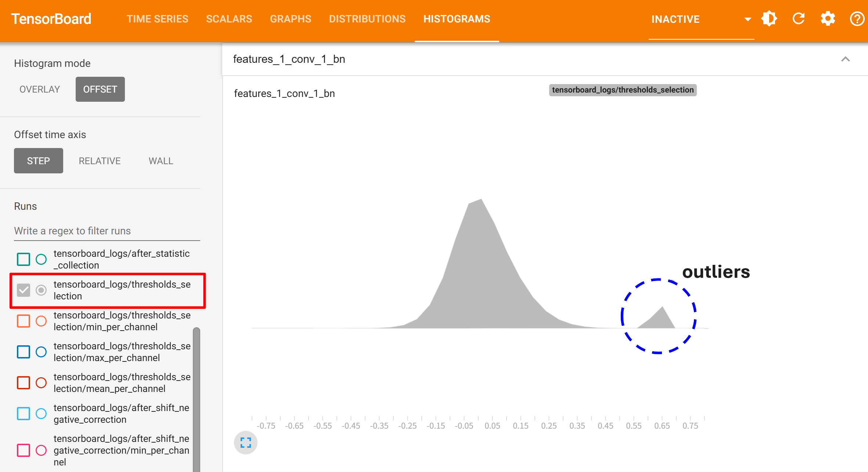The height and width of the screenshot is (472, 868).
Task: Check the min_per_channel thresholds run checkbox
Action: tap(24, 321)
